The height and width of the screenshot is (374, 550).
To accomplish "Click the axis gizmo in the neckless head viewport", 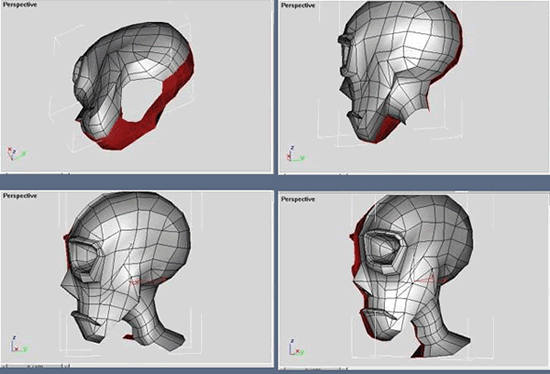I will (x=295, y=154).
